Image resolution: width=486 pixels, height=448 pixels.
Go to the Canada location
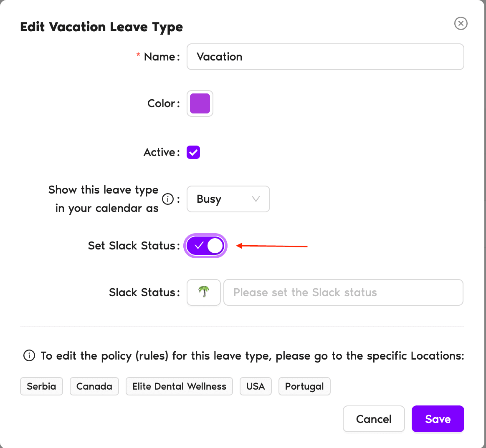[x=94, y=386]
